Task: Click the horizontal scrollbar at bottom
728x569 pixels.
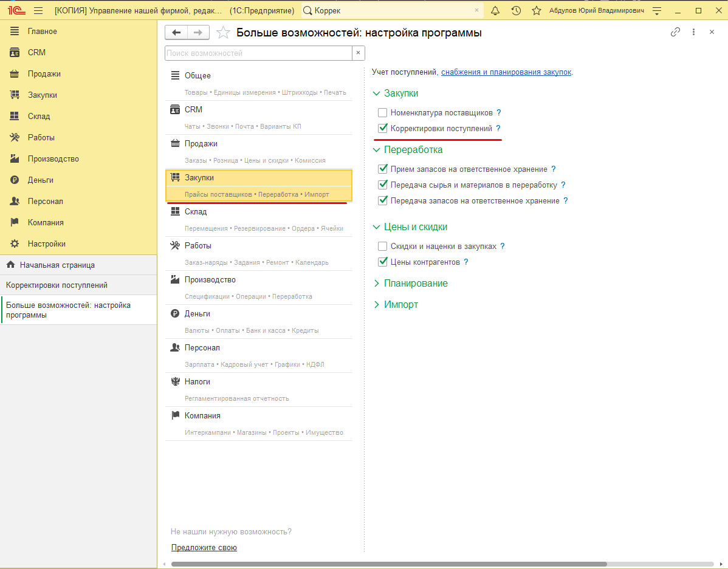Action: pos(389,564)
